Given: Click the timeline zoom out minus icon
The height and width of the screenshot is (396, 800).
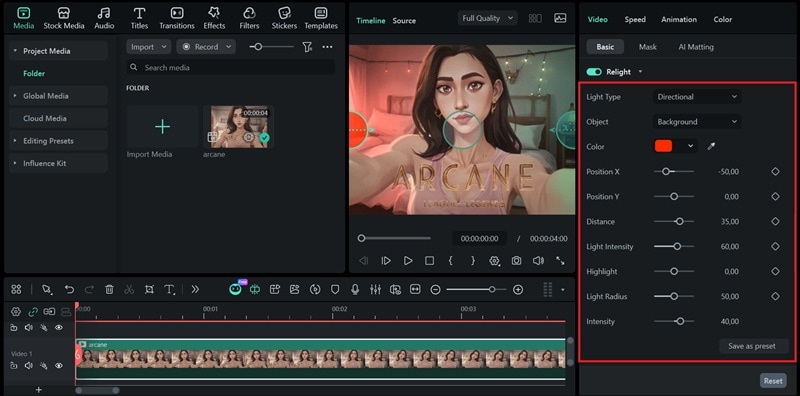Looking at the screenshot, I should (435, 290).
